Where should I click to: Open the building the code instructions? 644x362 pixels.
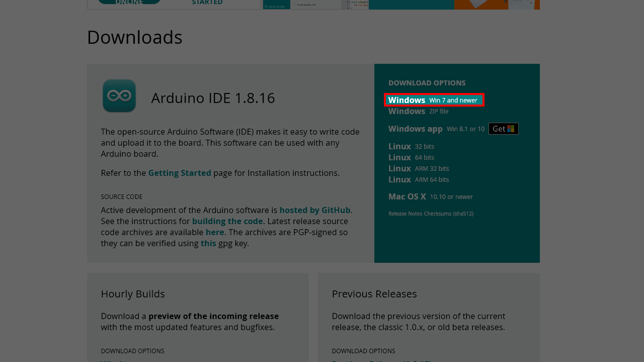click(x=227, y=221)
